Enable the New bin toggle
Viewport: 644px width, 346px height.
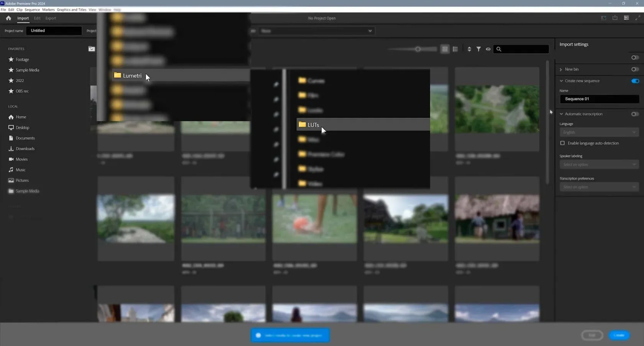(x=635, y=69)
